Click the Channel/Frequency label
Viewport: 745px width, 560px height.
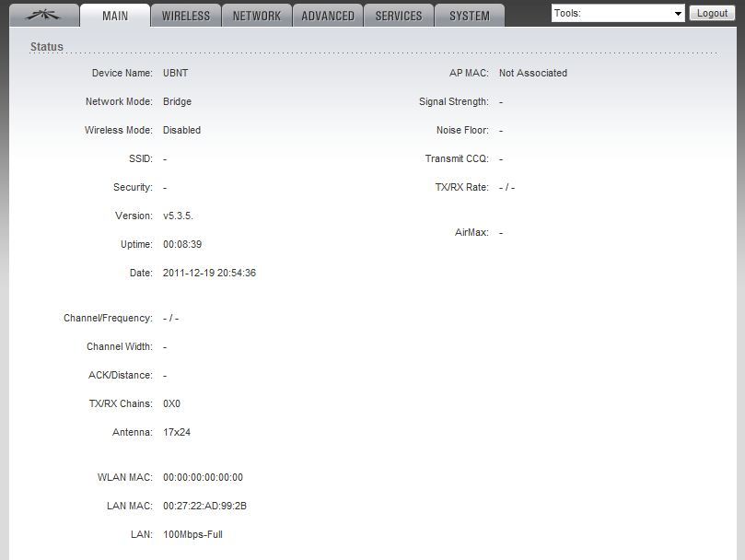click(x=109, y=318)
